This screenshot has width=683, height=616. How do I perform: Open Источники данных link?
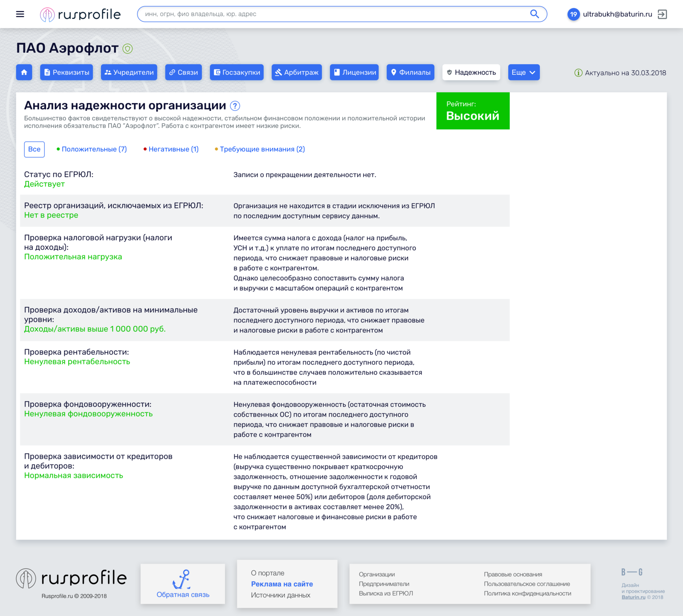click(x=281, y=595)
